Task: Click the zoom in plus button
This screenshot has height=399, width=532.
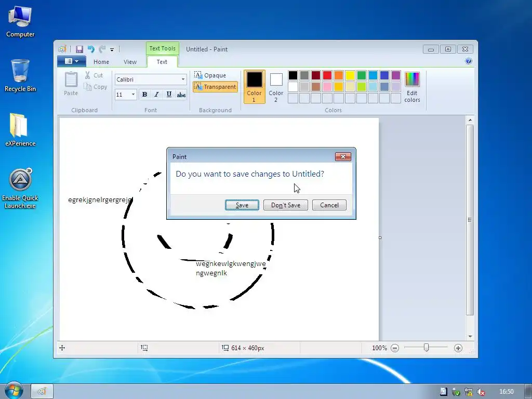Action: tap(458, 348)
